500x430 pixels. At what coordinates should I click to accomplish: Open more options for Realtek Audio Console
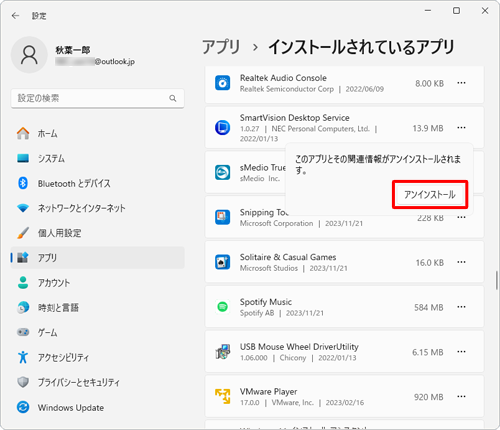pos(461,83)
